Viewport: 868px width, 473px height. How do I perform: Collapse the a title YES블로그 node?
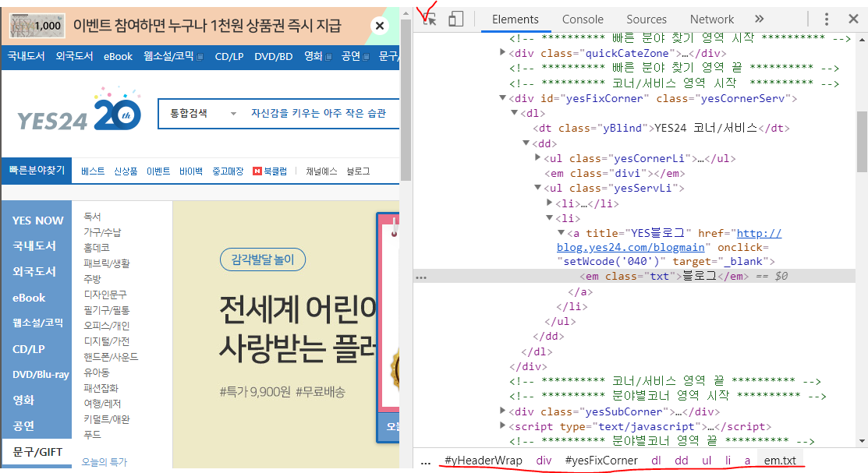click(561, 232)
